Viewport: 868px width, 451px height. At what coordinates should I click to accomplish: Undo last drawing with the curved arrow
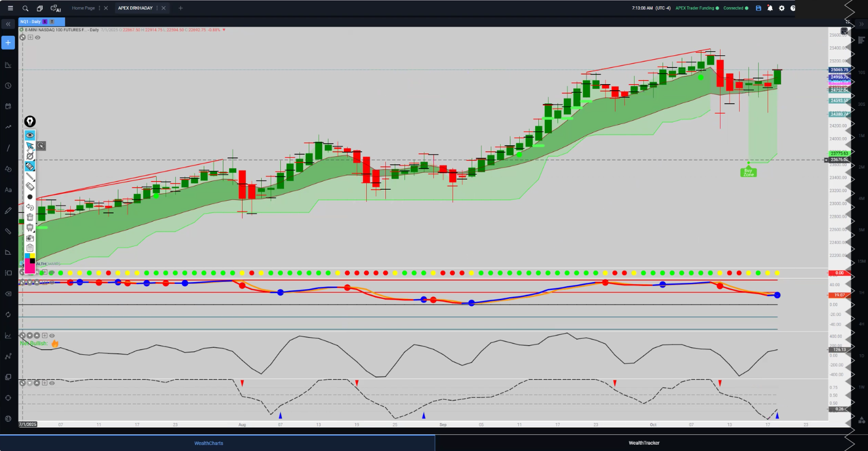click(x=30, y=207)
